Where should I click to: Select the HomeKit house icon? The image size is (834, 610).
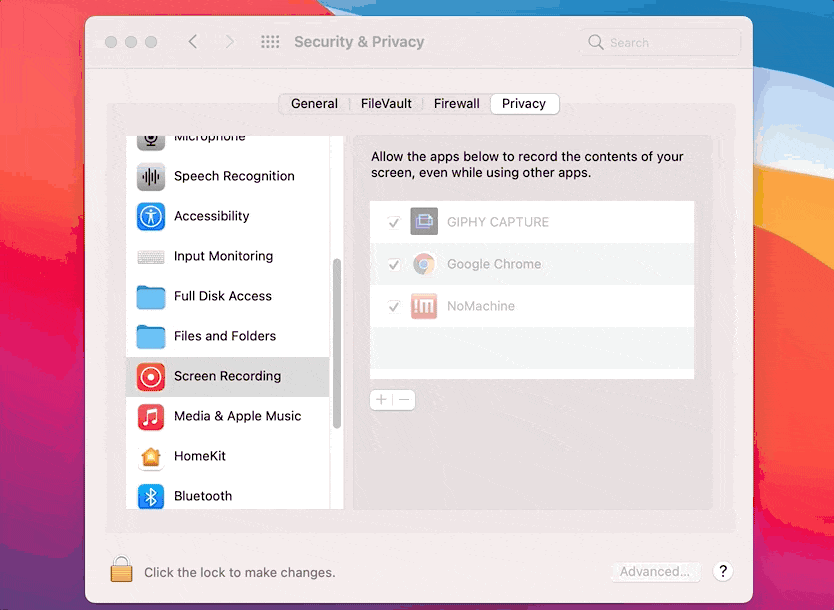[151, 456]
